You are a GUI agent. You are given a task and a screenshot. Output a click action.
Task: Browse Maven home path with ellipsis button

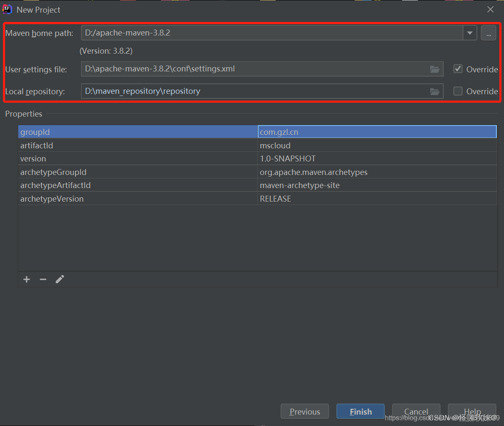tap(488, 33)
